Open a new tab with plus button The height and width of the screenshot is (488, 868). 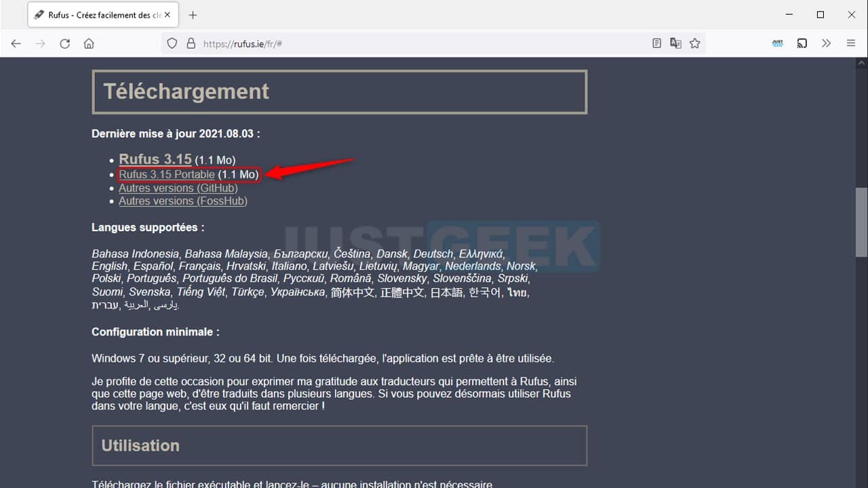click(x=193, y=15)
